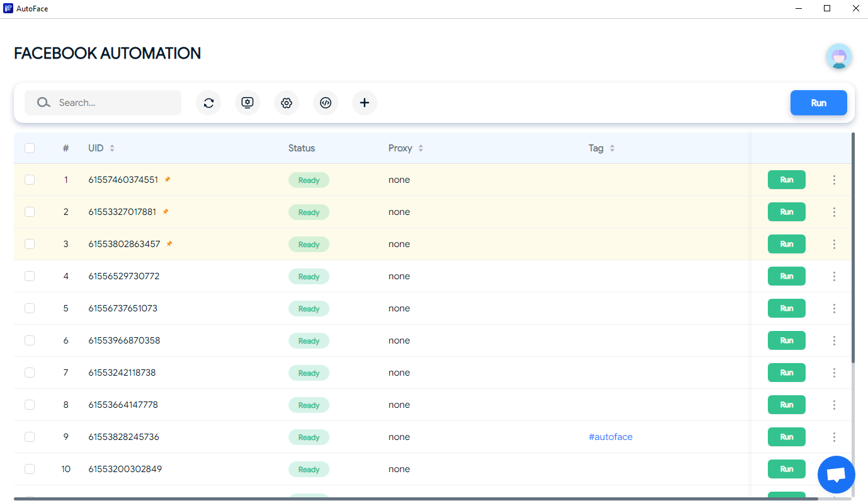Viewport: 868px width, 503px height.
Task: Select UID text 61553664147778
Action: pyautogui.click(x=123, y=405)
